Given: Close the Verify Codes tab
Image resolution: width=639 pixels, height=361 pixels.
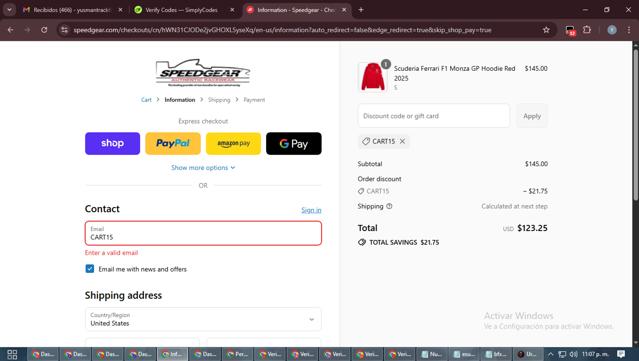Looking at the screenshot, I should pyautogui.click(x=232, y=10).
